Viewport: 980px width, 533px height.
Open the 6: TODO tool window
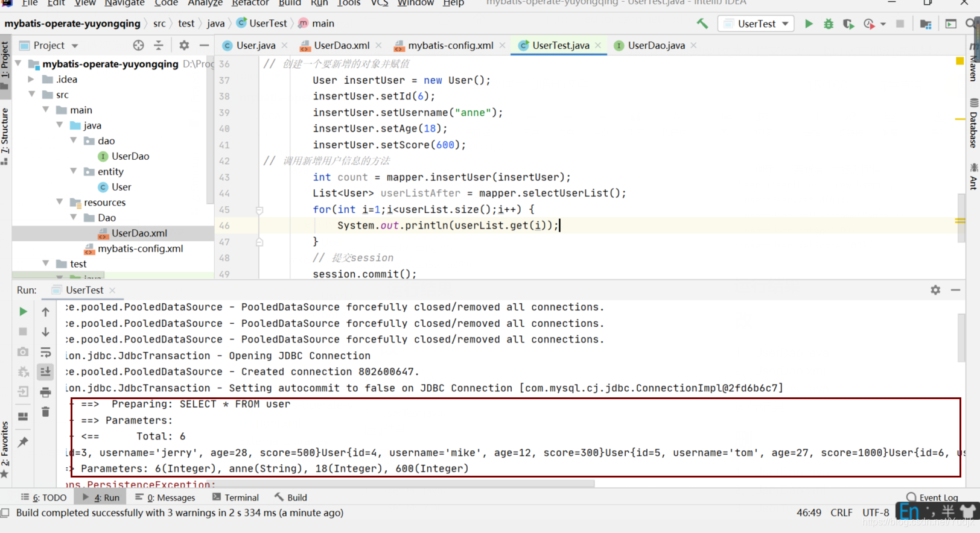(x=44, y=497)
